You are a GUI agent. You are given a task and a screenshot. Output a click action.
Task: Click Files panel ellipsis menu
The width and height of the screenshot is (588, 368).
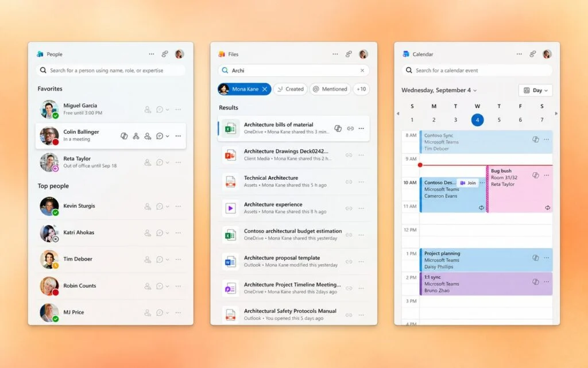(x=335, y=54)
